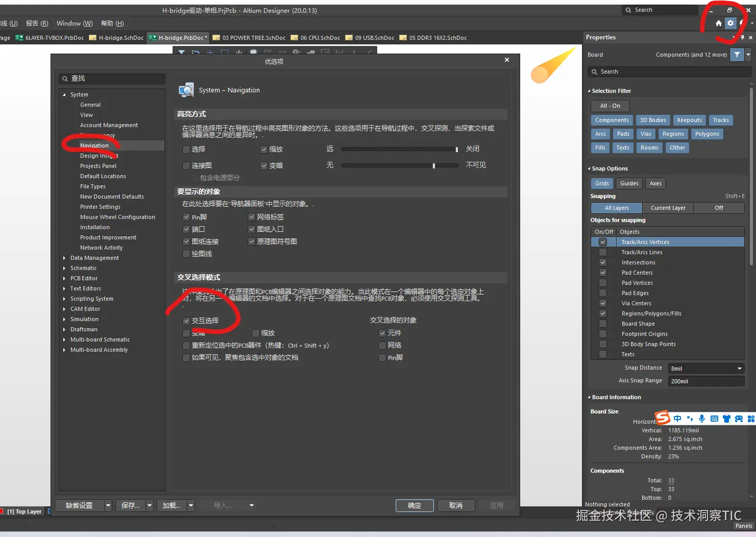
Task: Check the 重新定位选中的PCB器件 checkbox
Action: [186, 346]
